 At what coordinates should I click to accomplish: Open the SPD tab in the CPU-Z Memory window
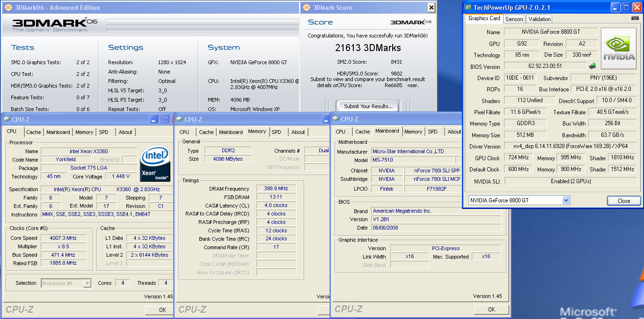[x=277, y=132]
